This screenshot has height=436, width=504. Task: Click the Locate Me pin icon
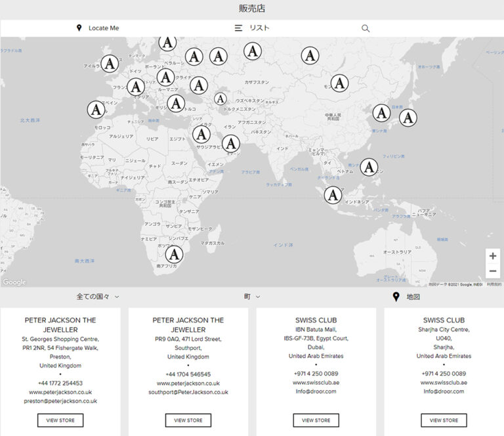click(x=79, y=28)
